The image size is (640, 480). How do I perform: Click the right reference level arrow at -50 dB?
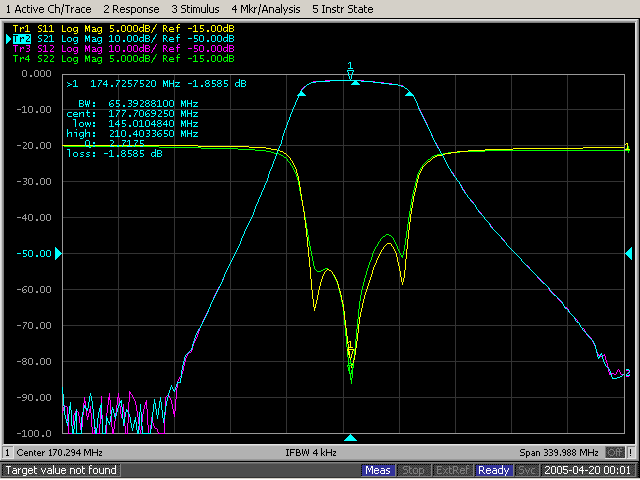(x=628, y=254)
